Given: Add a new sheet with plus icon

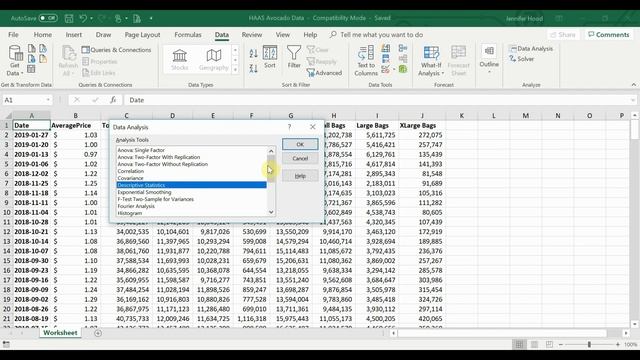Looking at the screenshot, I should pyautogui.click(x=98, y=333).
